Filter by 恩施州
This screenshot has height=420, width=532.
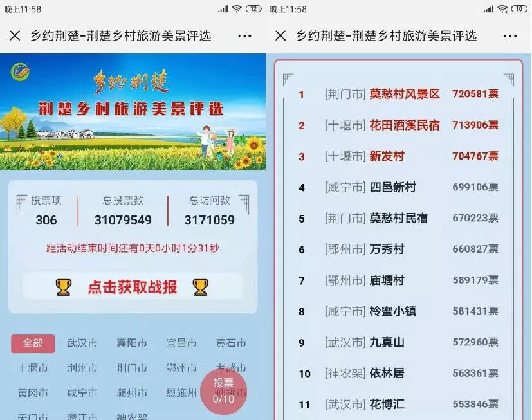[181, 393]
